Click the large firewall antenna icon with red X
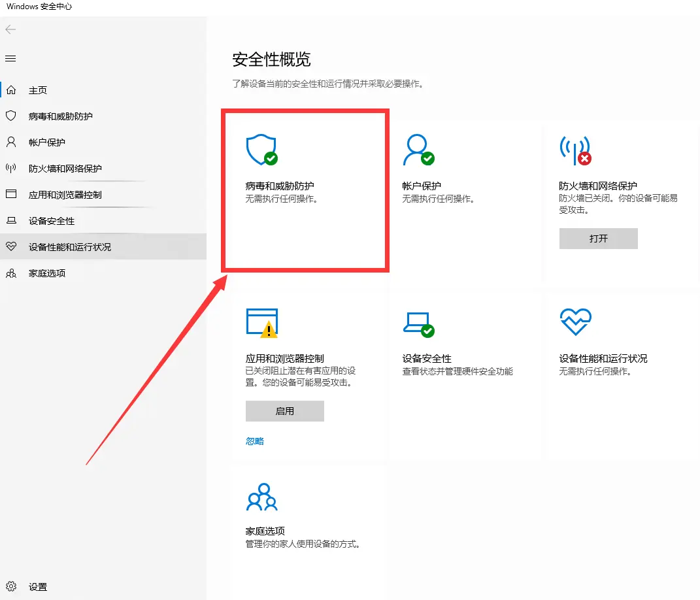The image size is (700, 600). (576, 150)
